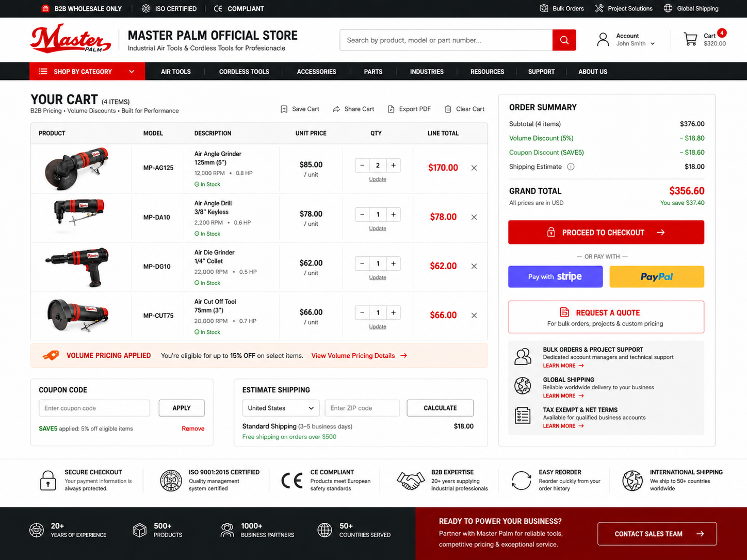Share the cart via Share Cart icon
Screen dimensions: 747x560
click(x=336, y=109)
